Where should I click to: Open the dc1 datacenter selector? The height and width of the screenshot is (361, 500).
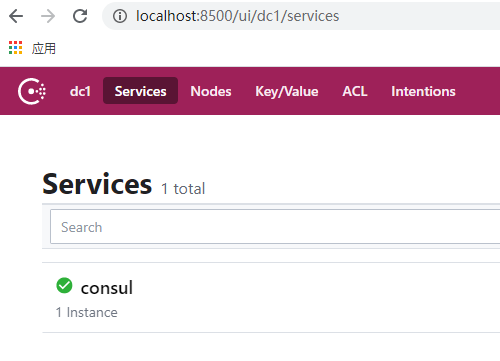[x=80, y=91]
